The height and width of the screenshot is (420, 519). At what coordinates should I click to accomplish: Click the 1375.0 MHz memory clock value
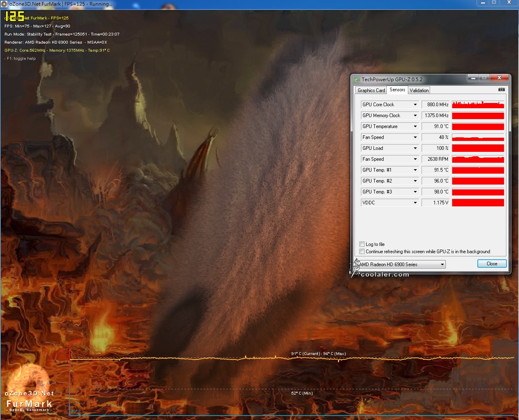(x=436, y=115)
